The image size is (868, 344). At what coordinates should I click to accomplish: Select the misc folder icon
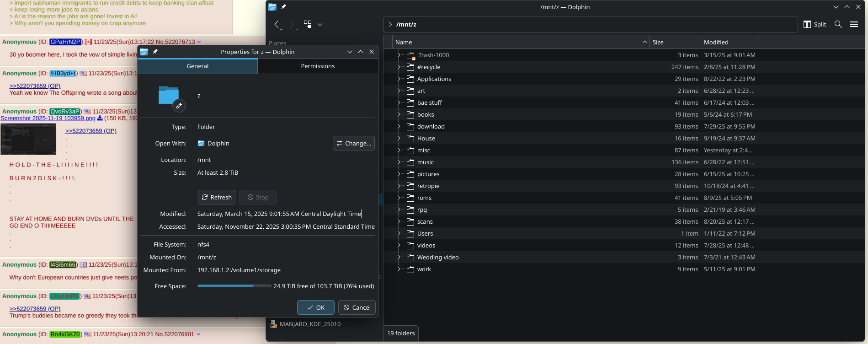(410, 150)
